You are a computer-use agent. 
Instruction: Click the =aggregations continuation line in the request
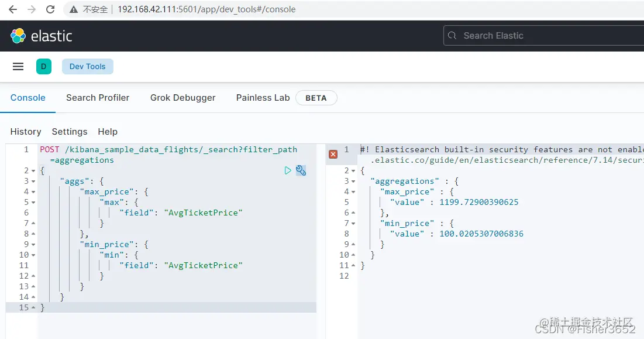pos(82,160)
